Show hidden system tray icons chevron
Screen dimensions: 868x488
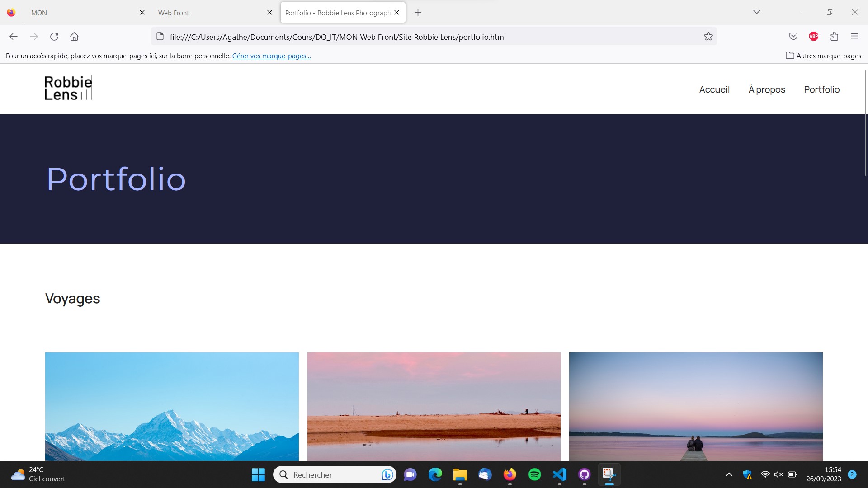729,474
